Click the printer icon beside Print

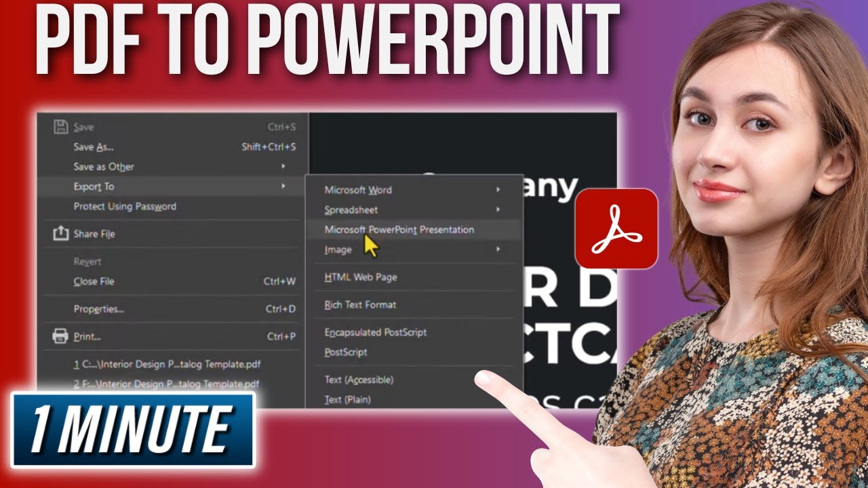pyautogui.click(x=61, y=336)
